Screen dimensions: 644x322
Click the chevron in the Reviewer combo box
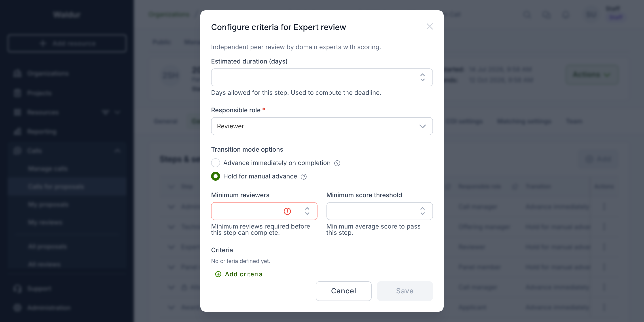(422, 126)
